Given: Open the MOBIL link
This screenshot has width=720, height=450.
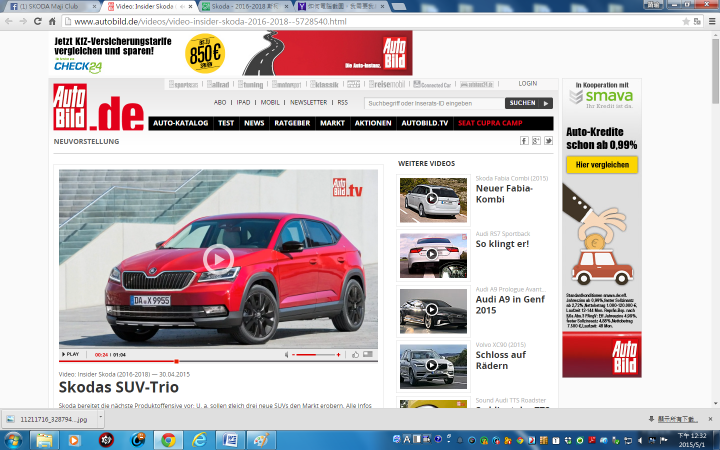Looking at the screenshot, I should pos(270,102).
